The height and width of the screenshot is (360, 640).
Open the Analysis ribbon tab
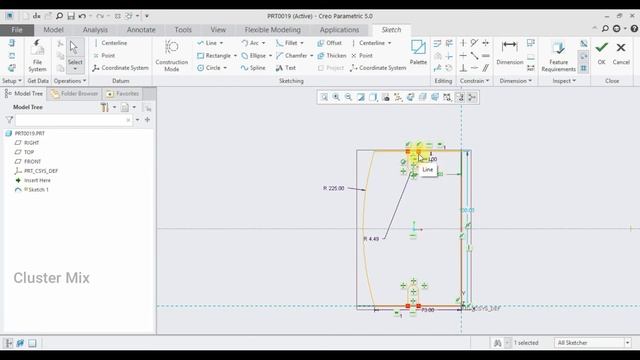95,30
